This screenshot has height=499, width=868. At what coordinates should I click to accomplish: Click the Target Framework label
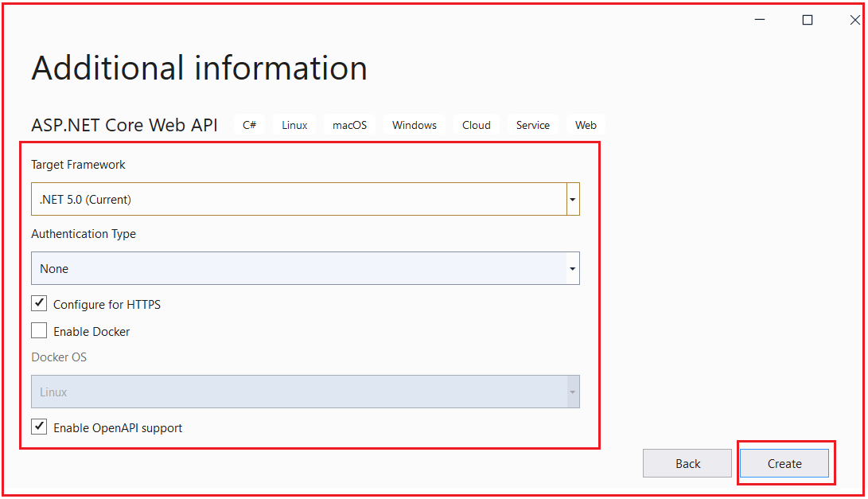coord(78,165)
